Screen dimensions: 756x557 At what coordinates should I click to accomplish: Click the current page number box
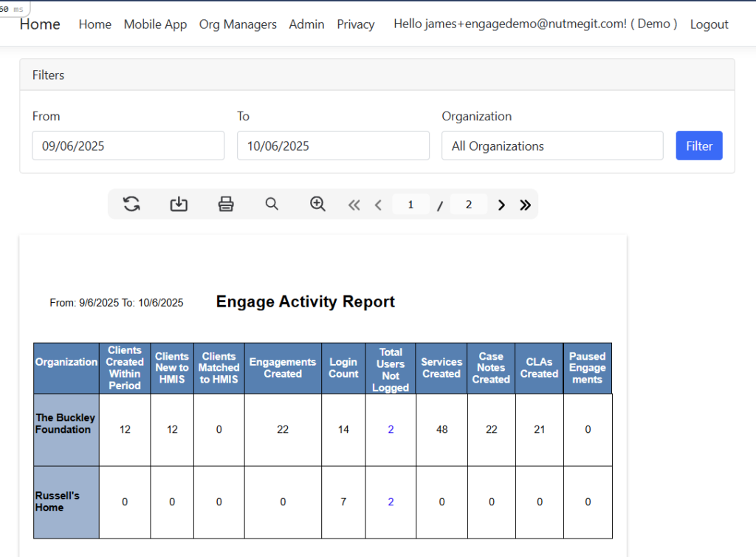pyautogui.click(x=411, y=205)
